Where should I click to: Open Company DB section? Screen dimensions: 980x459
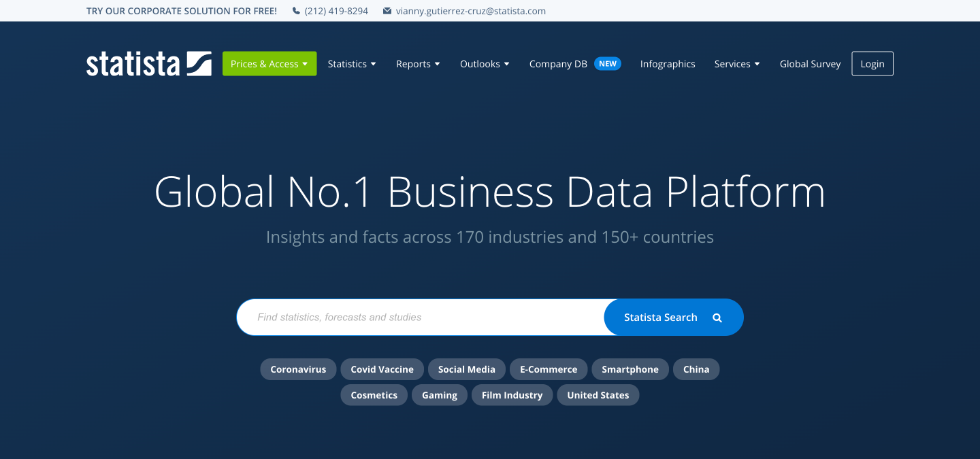tap(558, 64)
